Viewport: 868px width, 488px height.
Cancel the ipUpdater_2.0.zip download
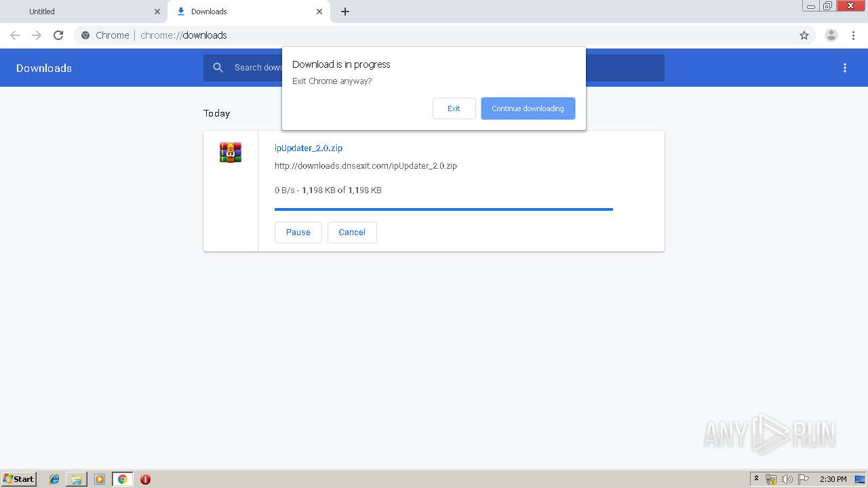tap(352, 232)
